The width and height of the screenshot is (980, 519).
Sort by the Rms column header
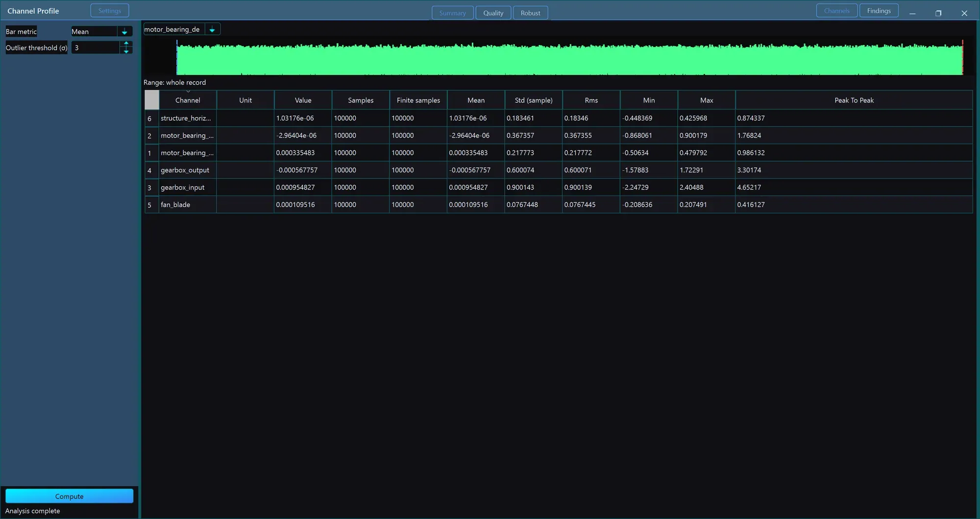(x=591, y=100)
